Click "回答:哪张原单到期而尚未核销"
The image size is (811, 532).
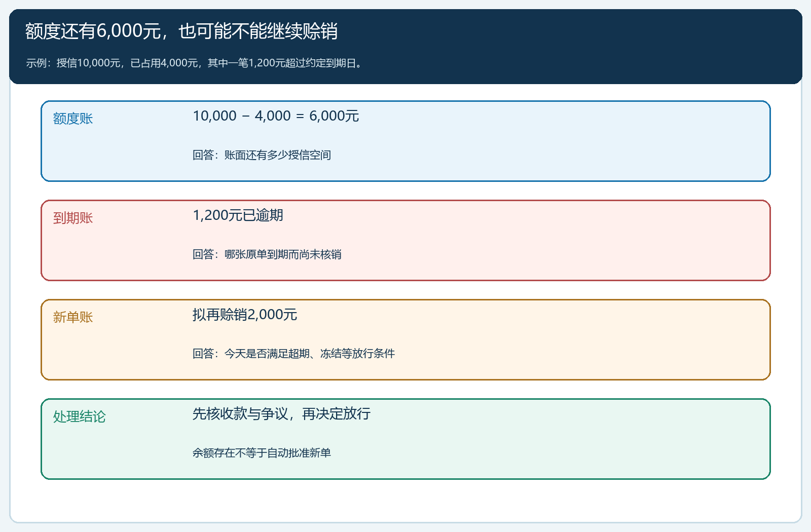267,254
